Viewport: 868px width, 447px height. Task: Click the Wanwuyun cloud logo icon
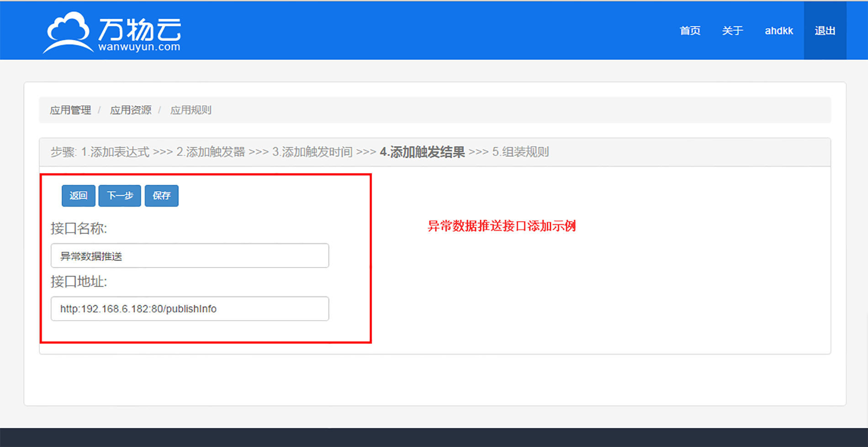click(68, 32)
